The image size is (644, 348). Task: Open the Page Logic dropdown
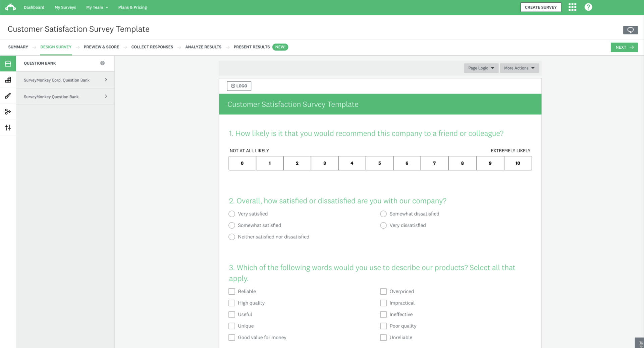pyautogui.click(x=481, y=68)
